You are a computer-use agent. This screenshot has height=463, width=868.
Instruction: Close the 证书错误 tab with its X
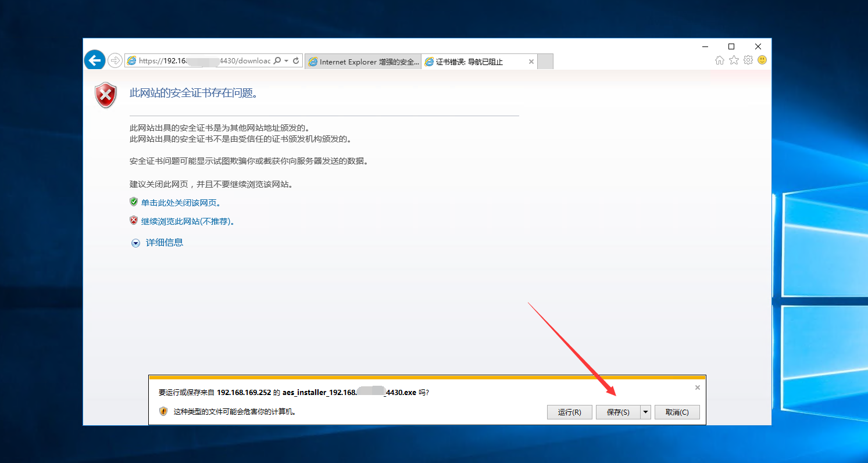click(x=531, y=62)
